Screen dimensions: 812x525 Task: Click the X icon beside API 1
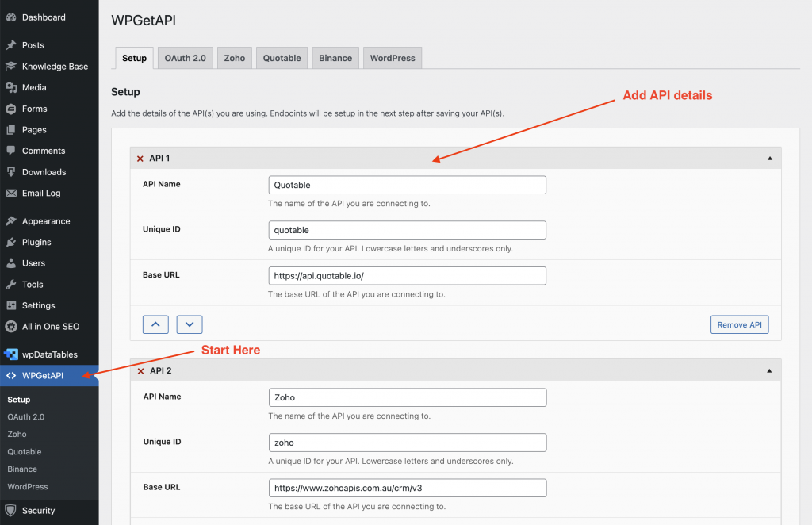[x=141, y=158]
